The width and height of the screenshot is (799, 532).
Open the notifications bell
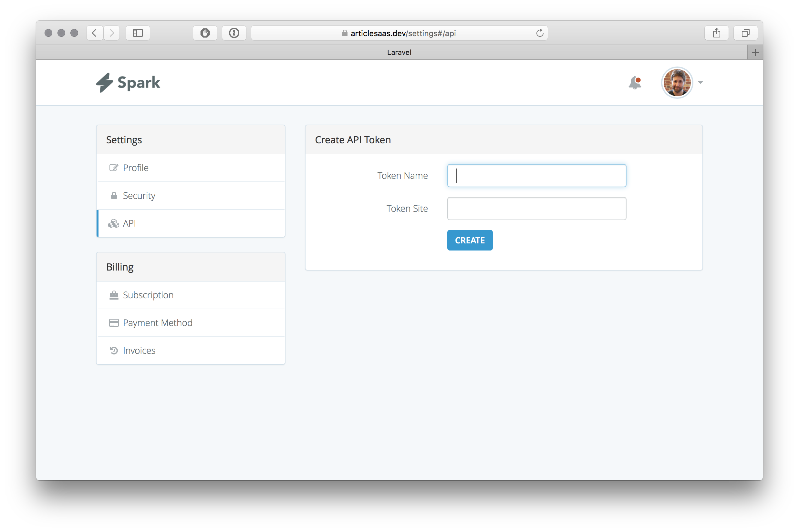click(635, 82)
